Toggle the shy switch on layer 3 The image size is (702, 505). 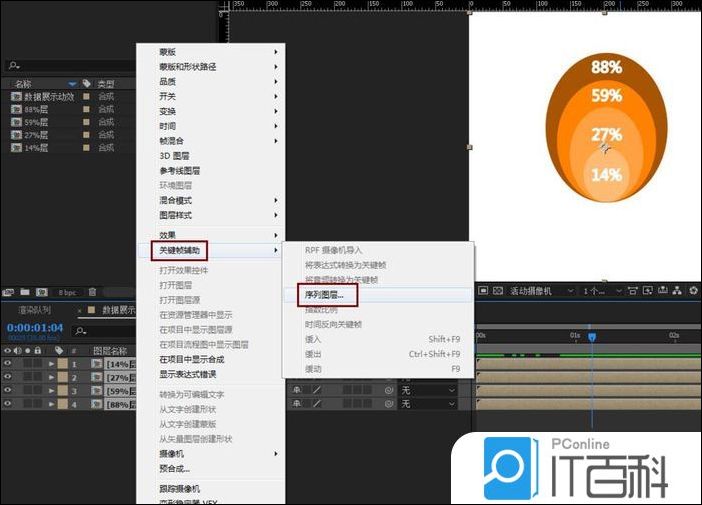coord(296,390)
